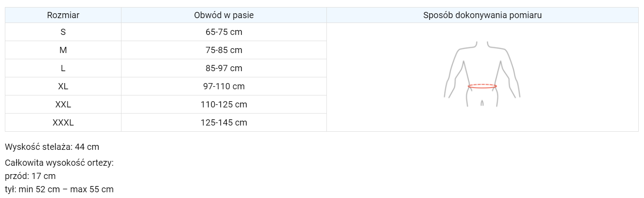Pick the size L cell
This screenshot has height=198, width=644.
coord(63,69)
